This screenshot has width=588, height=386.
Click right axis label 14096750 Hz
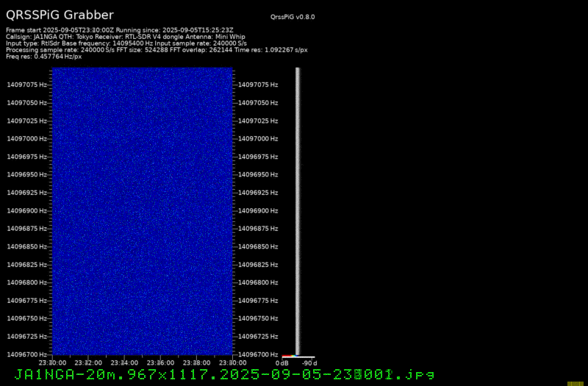click(x=258, y=318)
